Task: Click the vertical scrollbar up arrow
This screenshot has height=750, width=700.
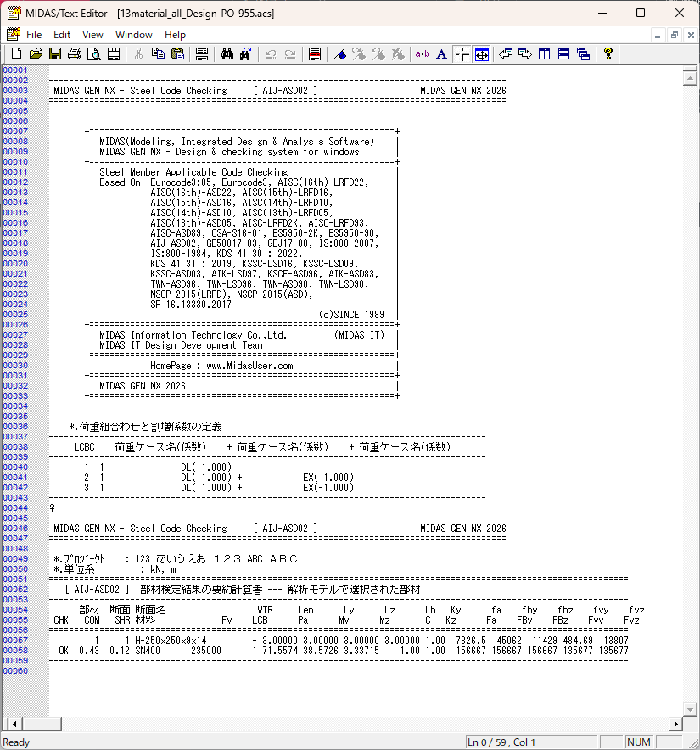Action: point(690,77)
